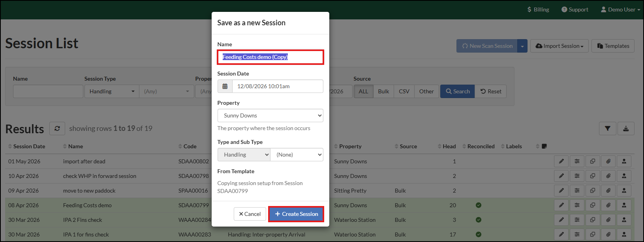This screenshot has width=644, height=242.
Task: Sort table by Reconciled column
Action: pyautogui.click(x=478, y=146)
